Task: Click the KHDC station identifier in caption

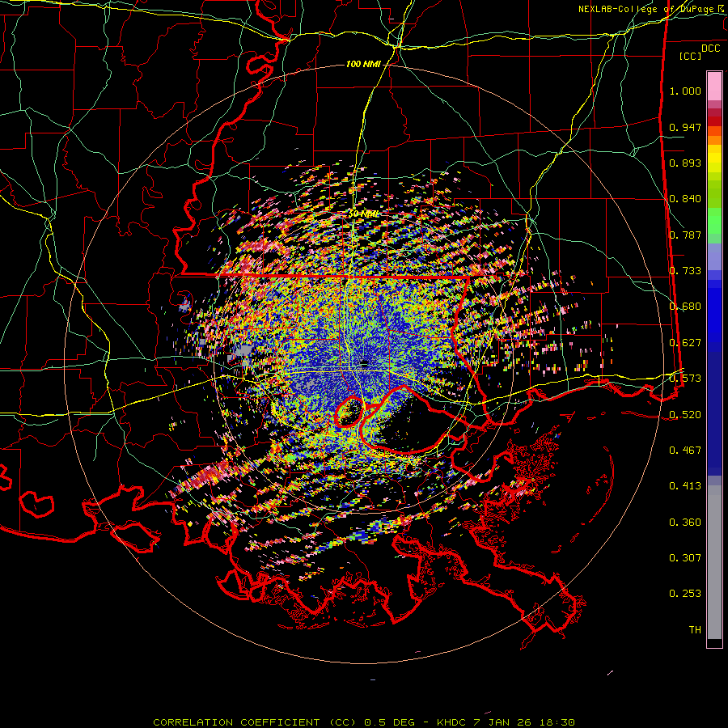Action: click(x=452, y=722)
